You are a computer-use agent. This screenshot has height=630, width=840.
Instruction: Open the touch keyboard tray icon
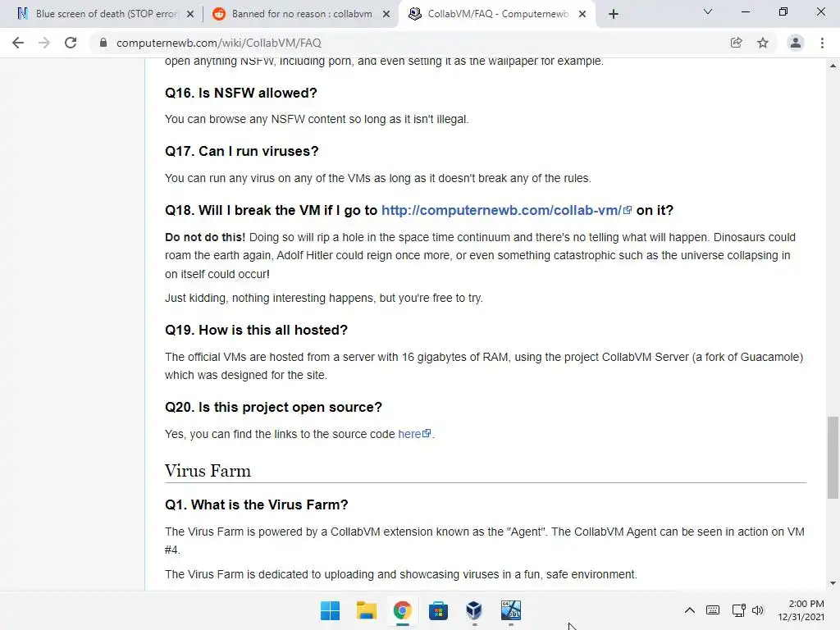(x=713, y=610)
